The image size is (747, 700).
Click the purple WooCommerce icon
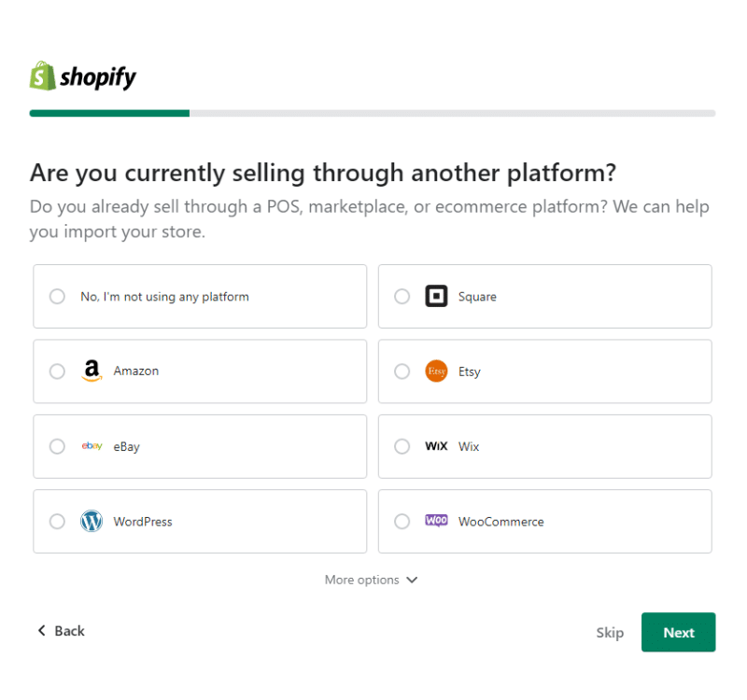[x=436, y=521]
